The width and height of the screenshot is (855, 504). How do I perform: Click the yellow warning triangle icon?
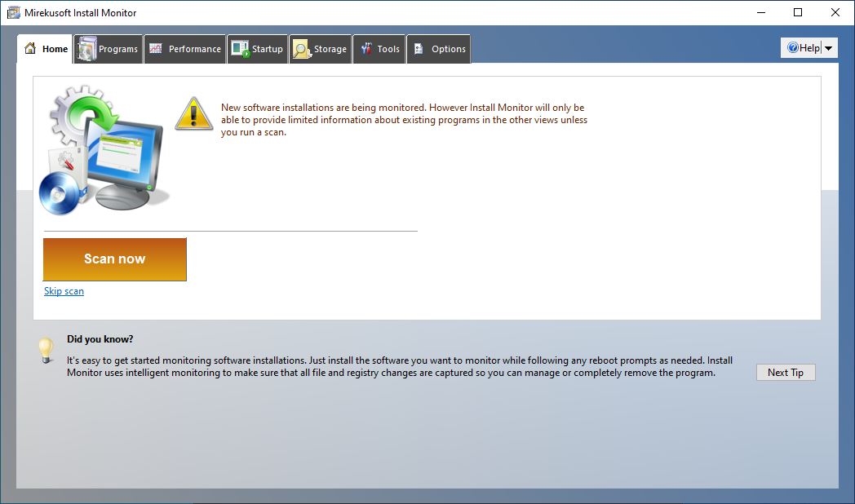[193, 114]
